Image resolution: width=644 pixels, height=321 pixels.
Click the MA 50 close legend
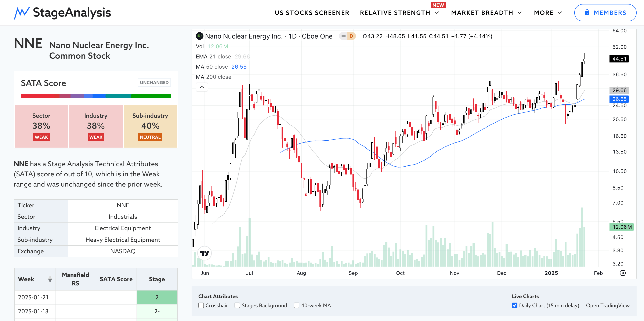pos(221,67)
